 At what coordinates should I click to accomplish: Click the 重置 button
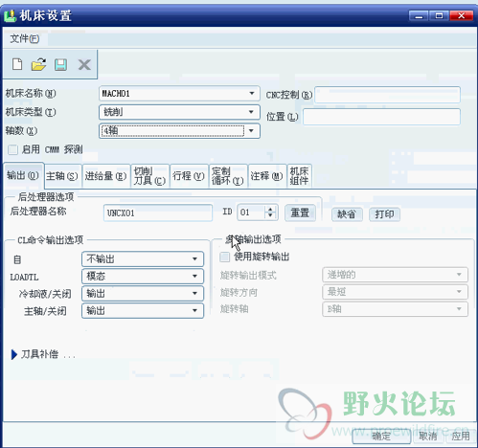coord(300,213)
